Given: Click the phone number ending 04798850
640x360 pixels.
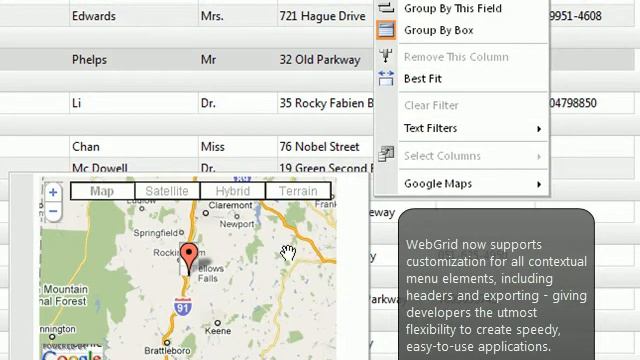Looking at the screenshot, I should (x=573, y=103).
